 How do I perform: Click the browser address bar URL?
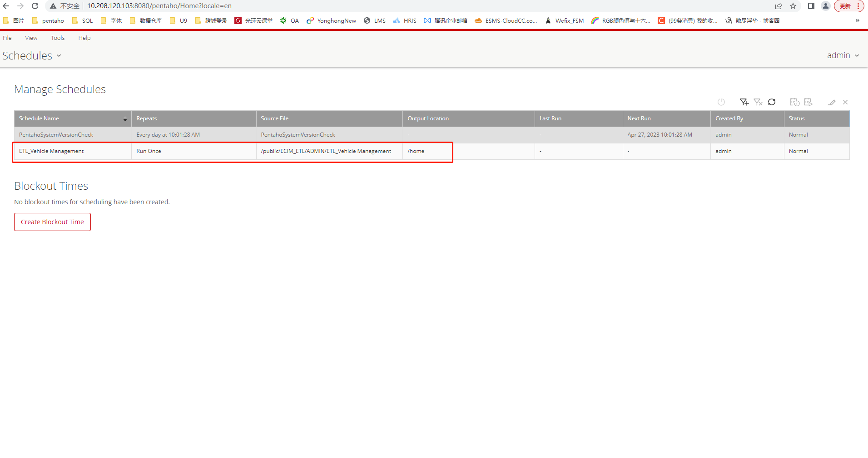159,6
